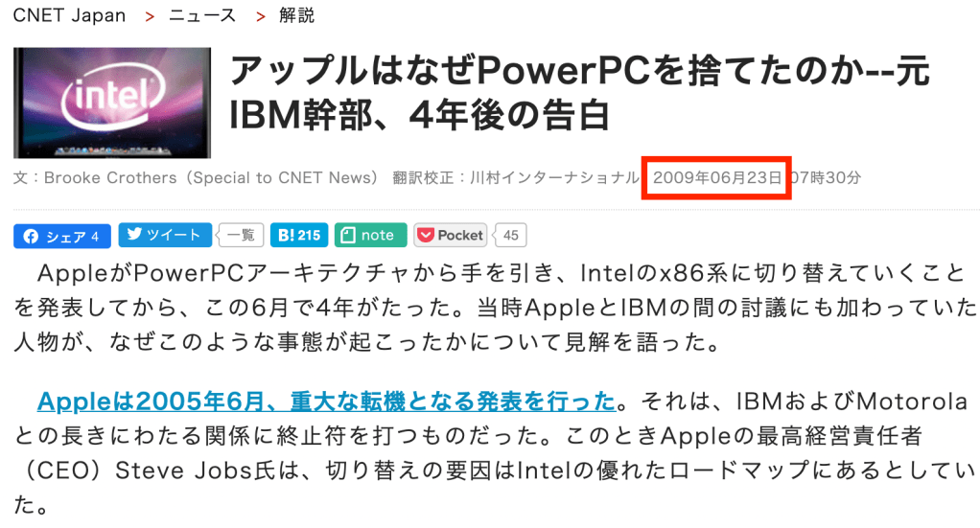Click the article headline about PowerPC
The width and height of the screenshot is (980, 528).
pyautogui.click(x=579, y=92)
